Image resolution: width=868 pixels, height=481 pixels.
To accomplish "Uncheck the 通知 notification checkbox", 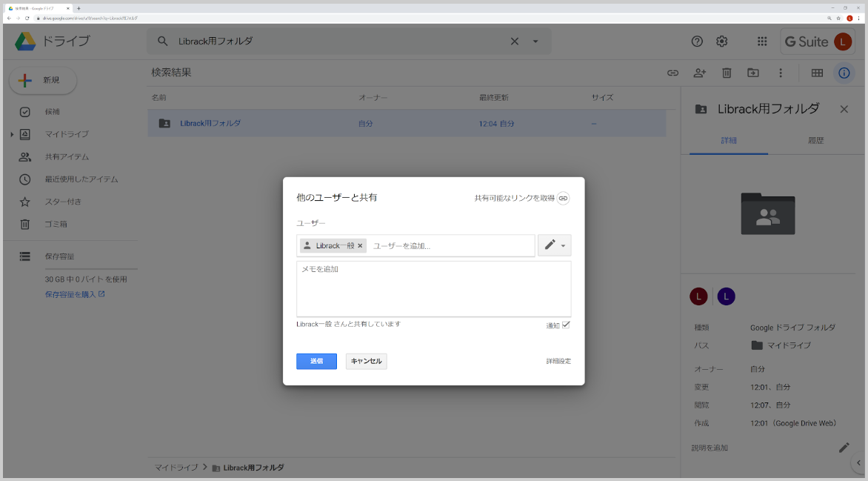I will [566, 324].
